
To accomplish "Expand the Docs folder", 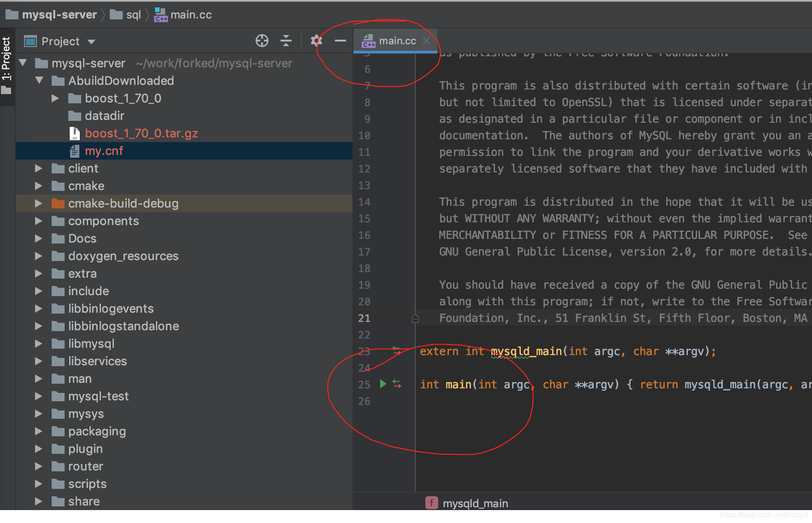I will click(x=39, y=238).
